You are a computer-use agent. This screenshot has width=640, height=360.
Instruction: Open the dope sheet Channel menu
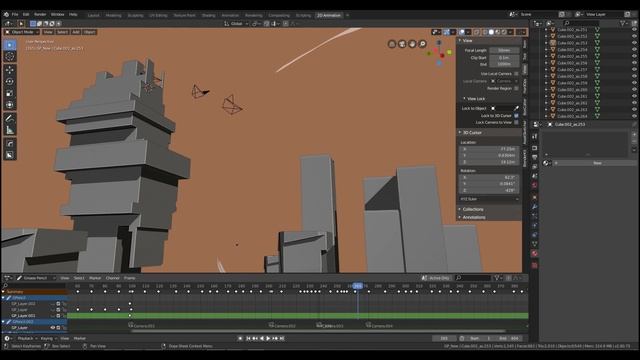[x=113, y=278]
